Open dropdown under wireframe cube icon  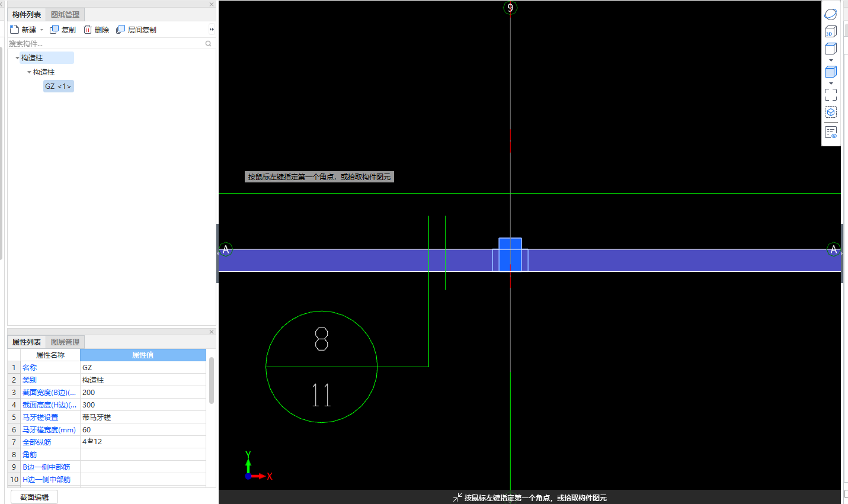tap(831, 60)
